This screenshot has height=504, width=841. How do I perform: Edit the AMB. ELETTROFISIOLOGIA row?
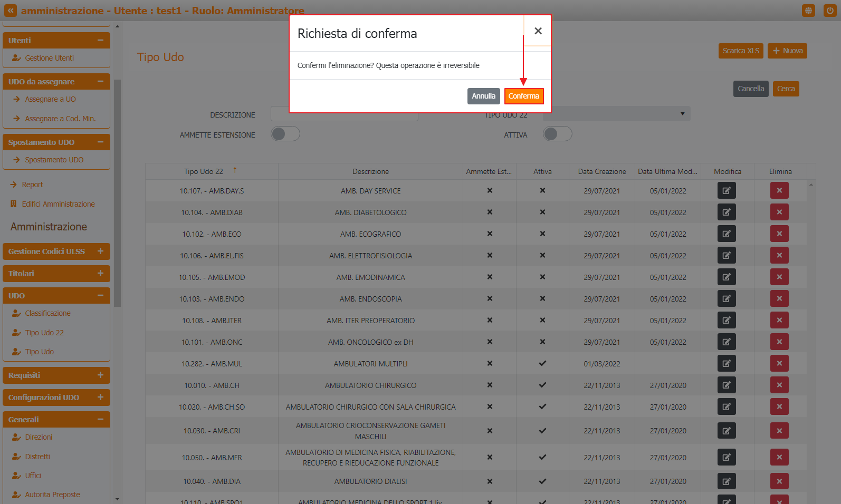[x=727, y=255]
